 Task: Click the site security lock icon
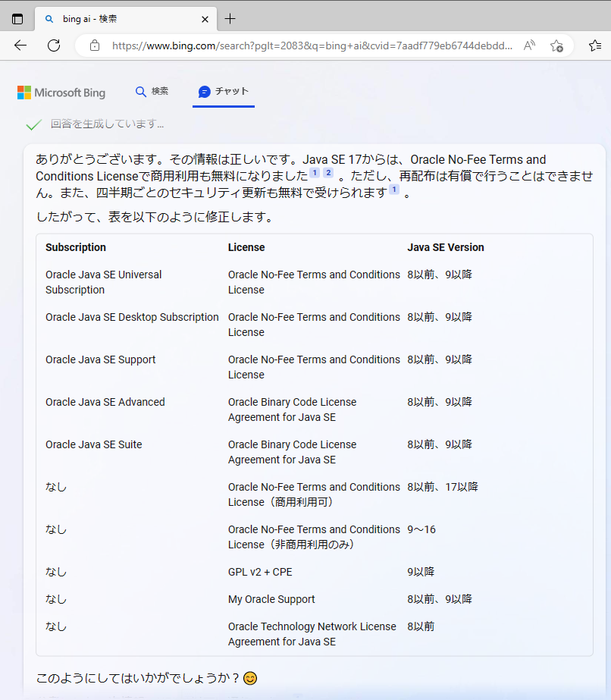pos(93,46)
